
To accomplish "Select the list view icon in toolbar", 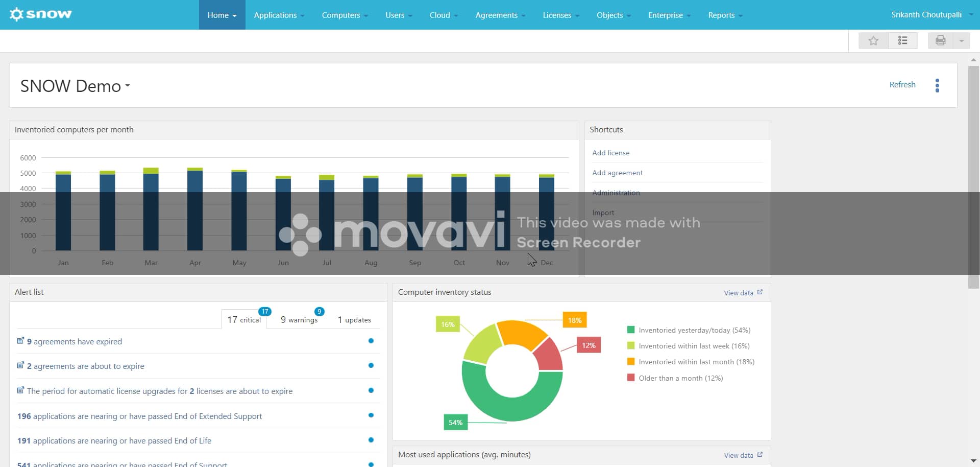I will pyautogui.click(x=903, y=40).
